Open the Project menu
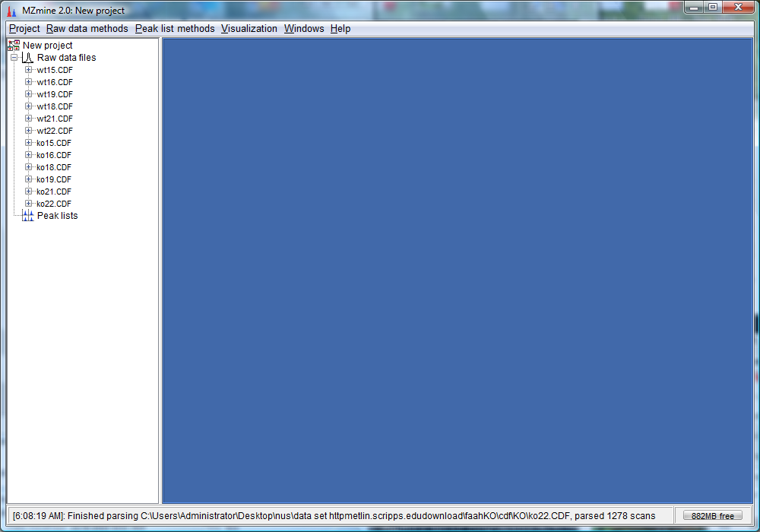The width and height of the screenshot is (760, 532). pos(24,29)
